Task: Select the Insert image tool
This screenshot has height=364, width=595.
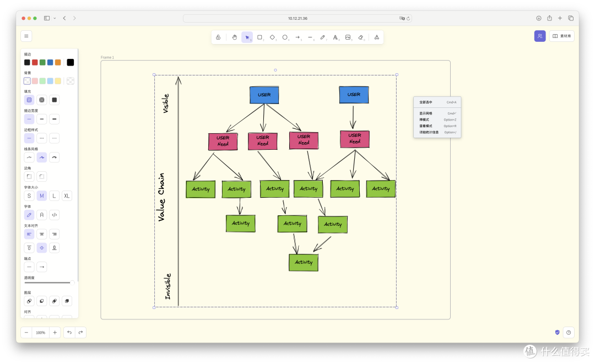Action: 348,37
